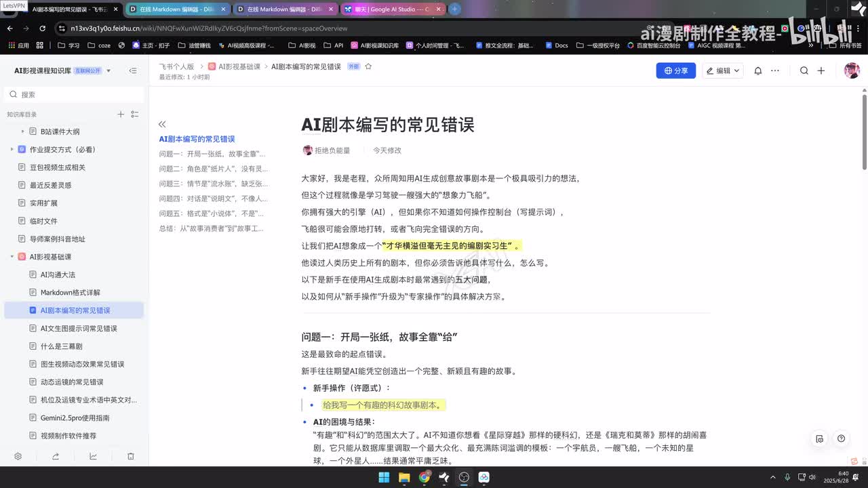868x488 pixels.
Task: Open the notifications bell
Action: click(758, 70)
